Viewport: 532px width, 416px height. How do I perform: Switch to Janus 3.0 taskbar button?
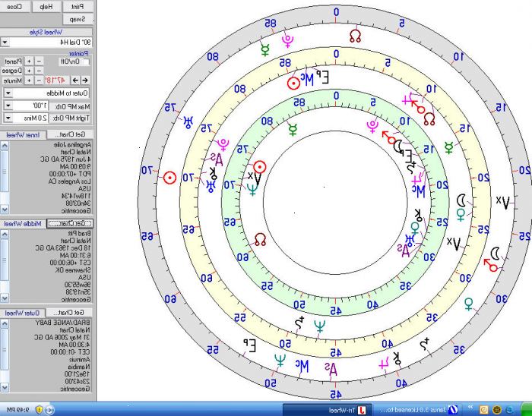(x=416, y=410)
